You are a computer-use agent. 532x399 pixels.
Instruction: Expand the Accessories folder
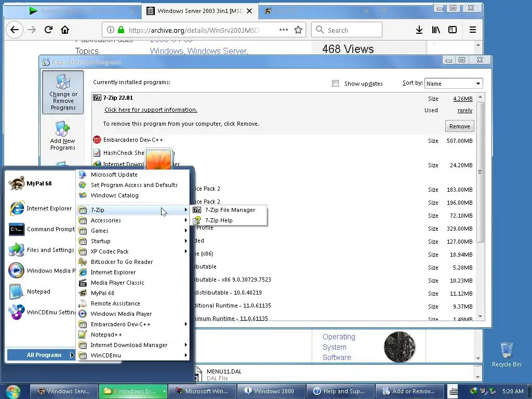click(132, 220)
